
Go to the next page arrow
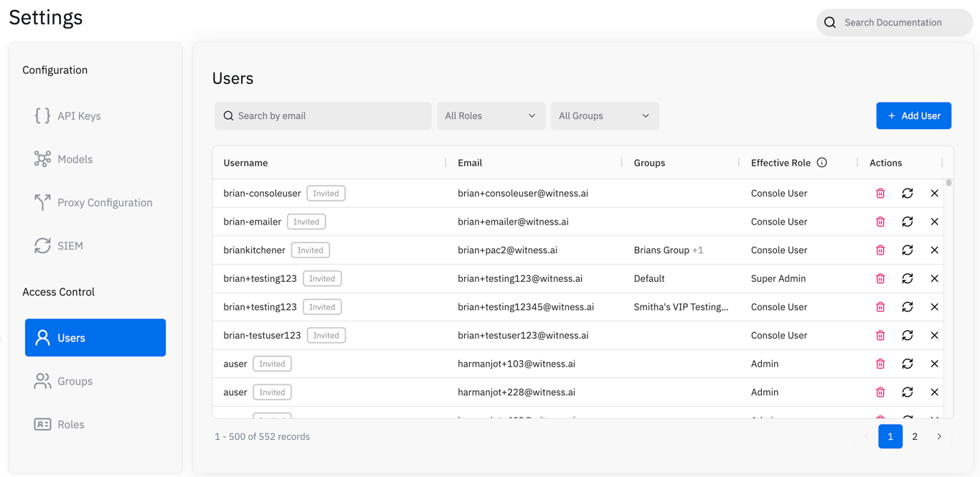click(x=939, y=436)
